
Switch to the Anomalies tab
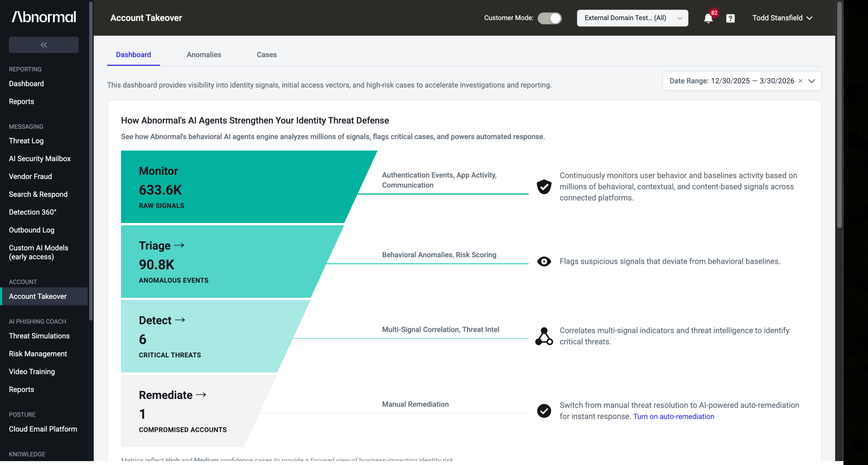click(204, 55)
